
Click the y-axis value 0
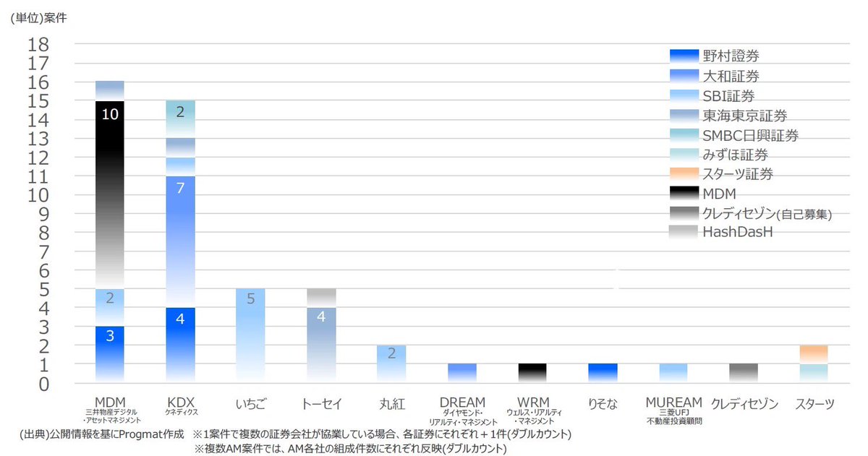[x=43, y=384]
